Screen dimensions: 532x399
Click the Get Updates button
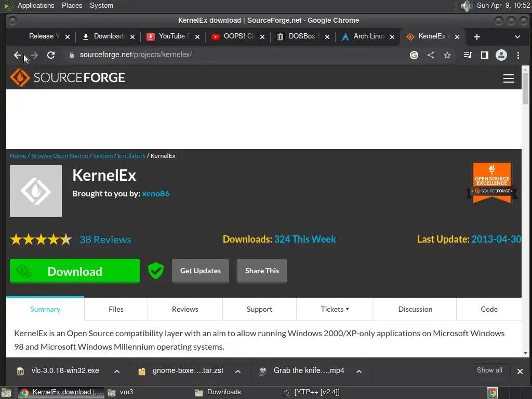(201, 271)
